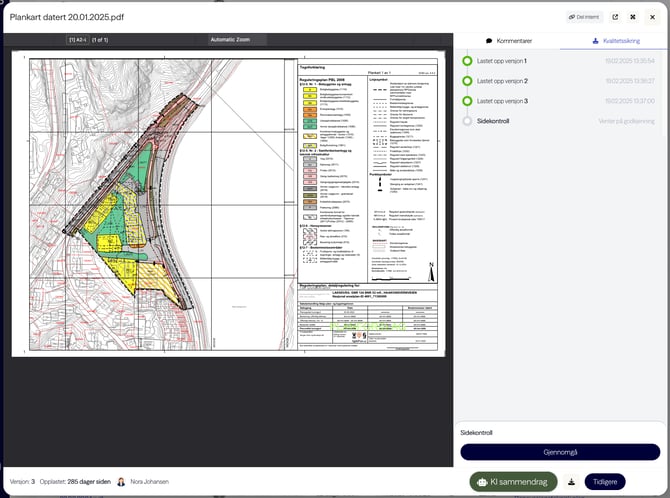Select the Sidekontroll timeline entry

(494, 121)
